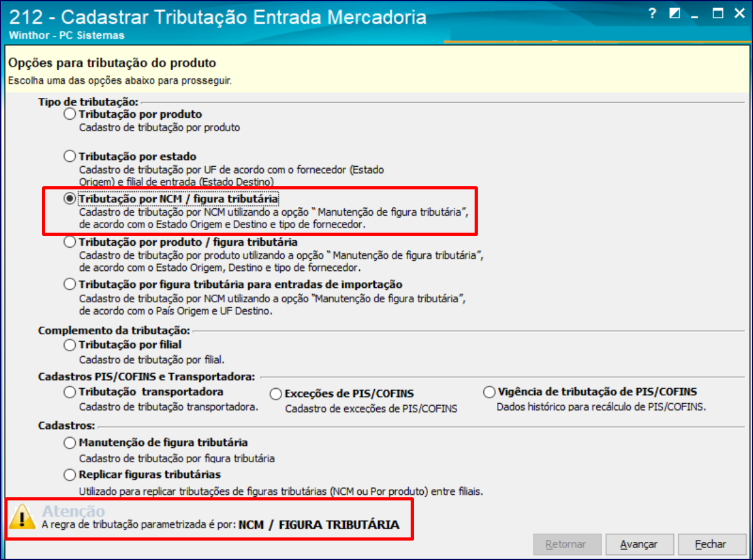Click the 'Cadastros:' group label
The height and width of the screenshot is (560, 753).
(66, 426)
